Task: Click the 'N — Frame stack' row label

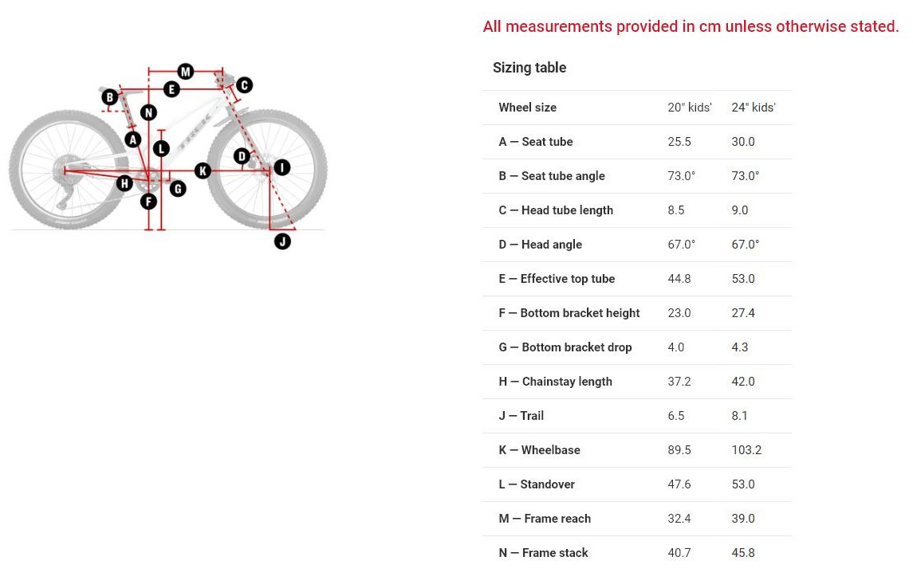Action: pyautogui.click(x=543, y=553)
